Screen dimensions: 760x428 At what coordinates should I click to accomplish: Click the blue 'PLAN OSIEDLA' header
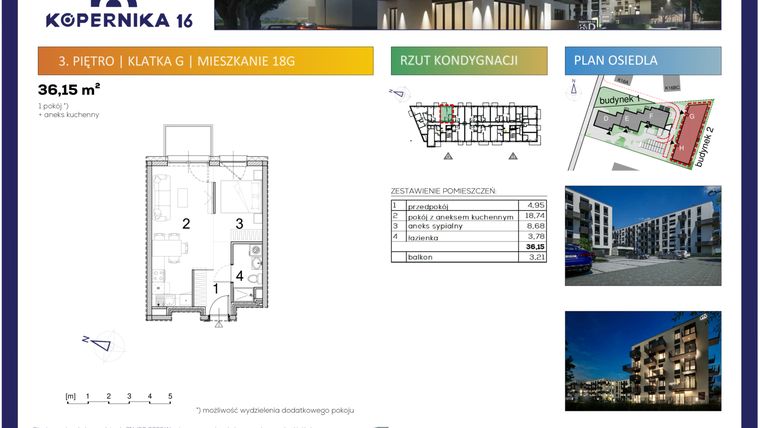click(642, 61)
